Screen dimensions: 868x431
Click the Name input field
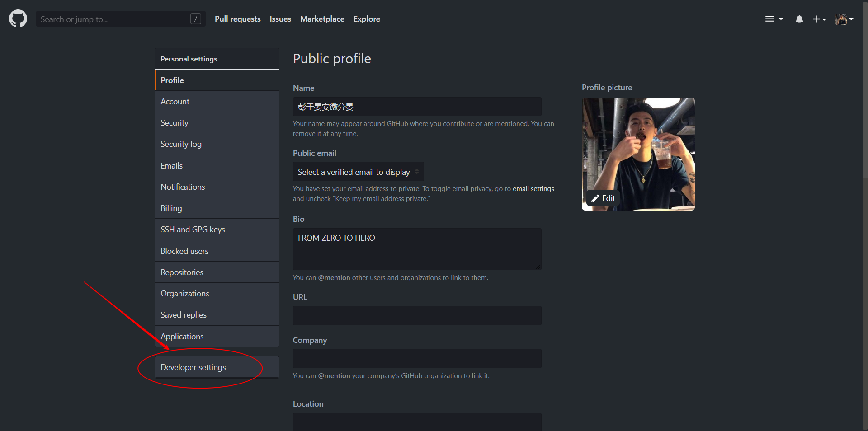click(x=417, y=107)
